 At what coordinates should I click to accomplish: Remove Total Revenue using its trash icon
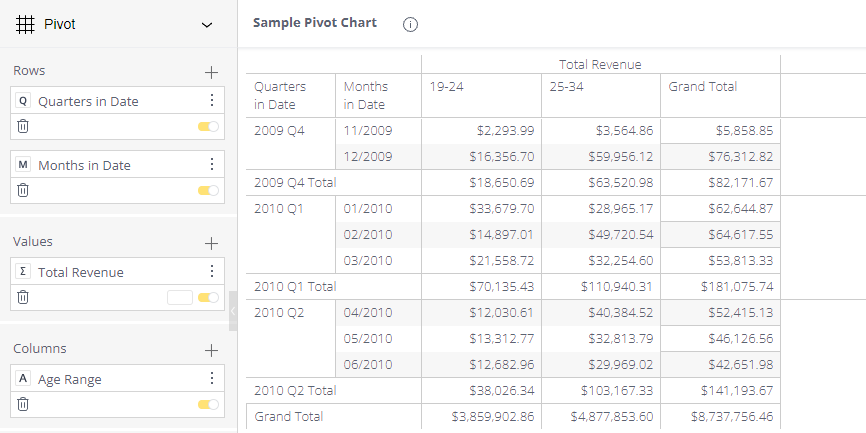[x=23, y=297]
